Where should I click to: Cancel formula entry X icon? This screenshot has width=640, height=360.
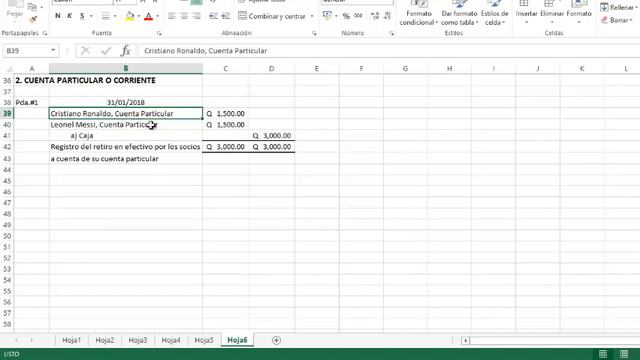[x=85, y=51]
